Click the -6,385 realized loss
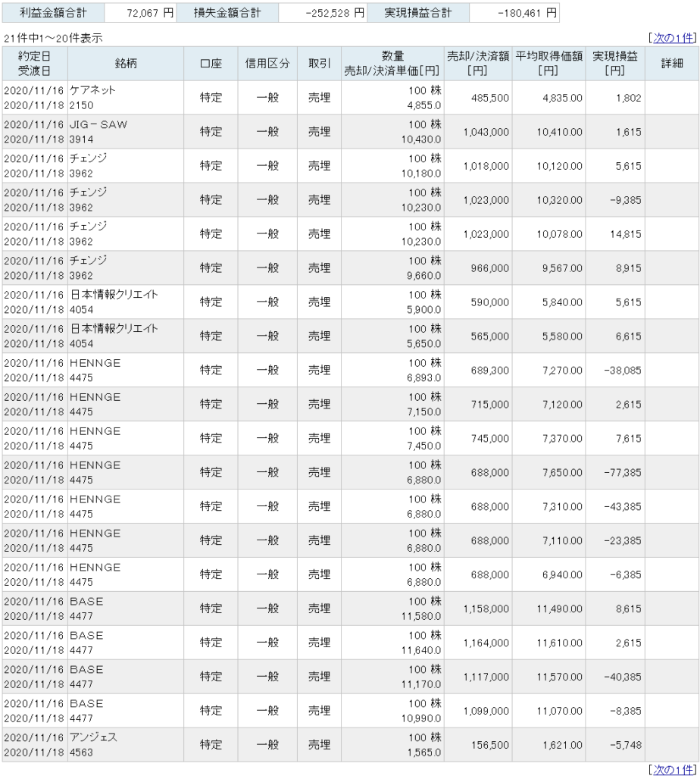Image resolution: width=700 pixels, height=776 pixels. tap(625, 574)
